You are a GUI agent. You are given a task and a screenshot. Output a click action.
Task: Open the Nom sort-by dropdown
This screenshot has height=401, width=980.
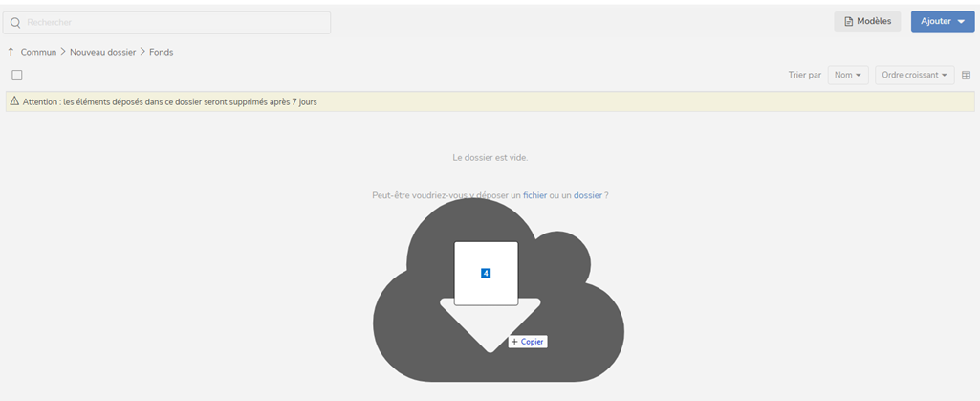848,75
